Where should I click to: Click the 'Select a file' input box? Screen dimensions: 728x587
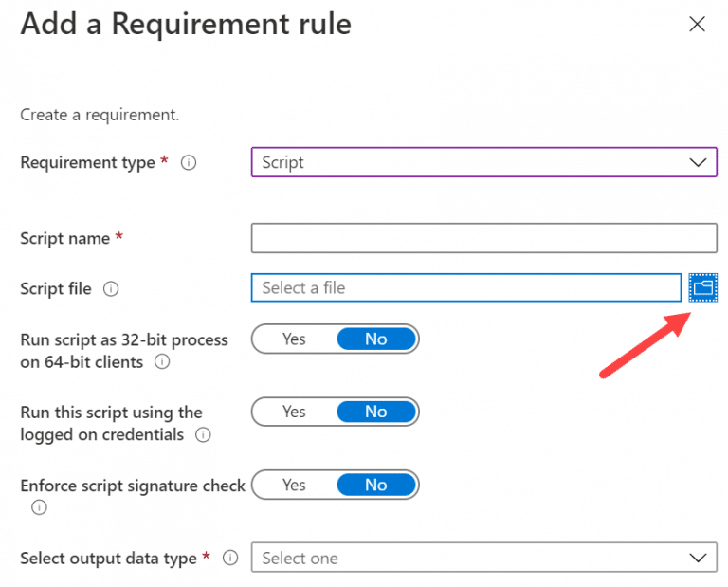465,287
